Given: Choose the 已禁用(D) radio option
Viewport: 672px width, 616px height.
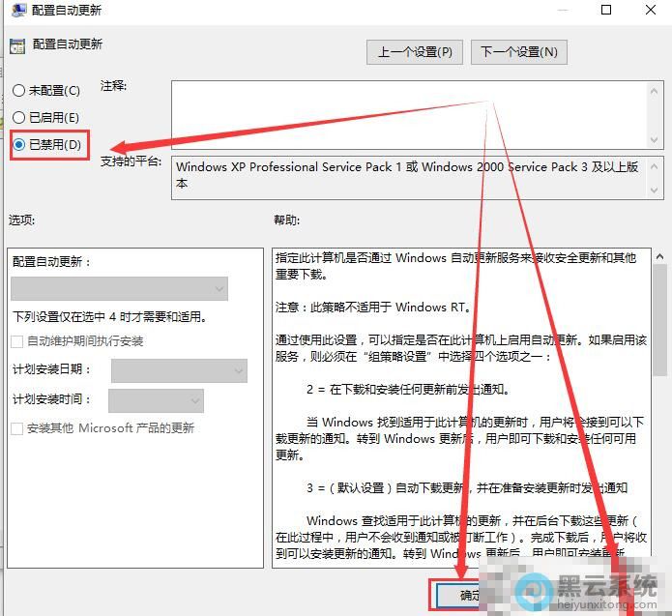Looking at the screenshot, I should (19, 146).
